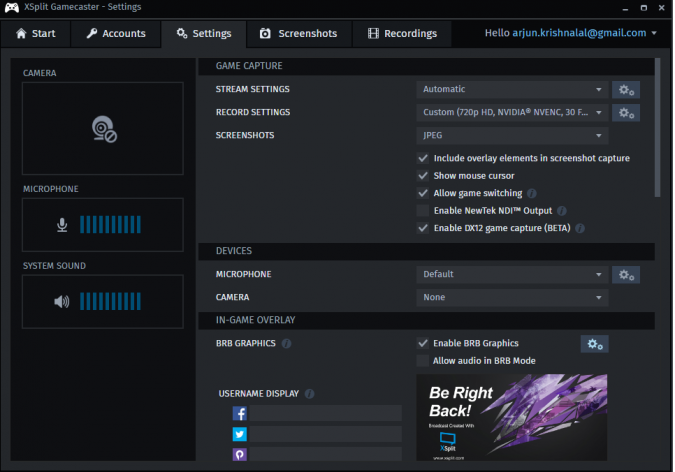Viewport: 675px width, 472px height.
Task: Mute system sound via speaker icon
Action: 63,301
